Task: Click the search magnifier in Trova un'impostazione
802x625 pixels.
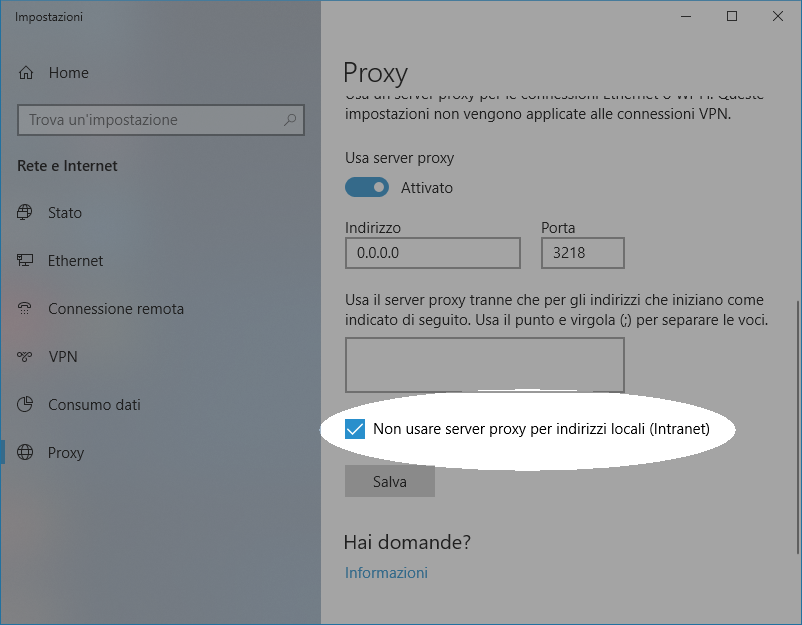Action: 290,119
